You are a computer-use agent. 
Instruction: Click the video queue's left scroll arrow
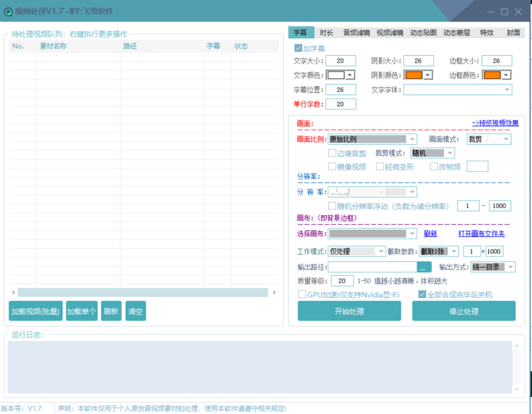[x=14, y=293]
